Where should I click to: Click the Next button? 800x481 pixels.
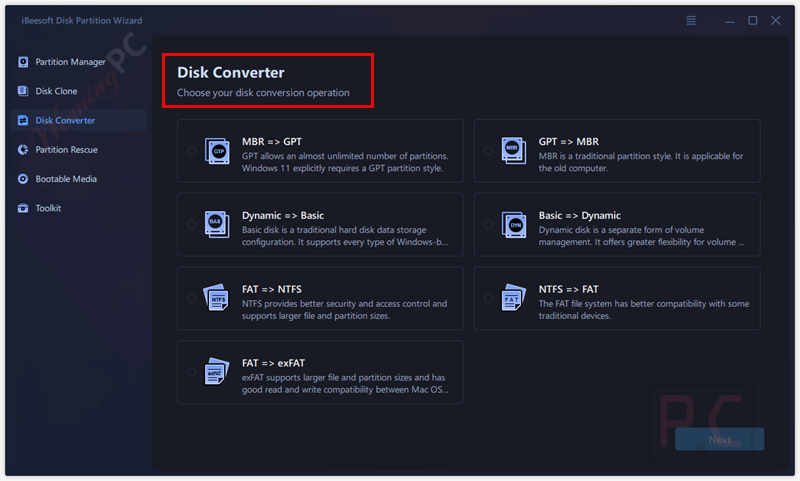tap(719, 439)
